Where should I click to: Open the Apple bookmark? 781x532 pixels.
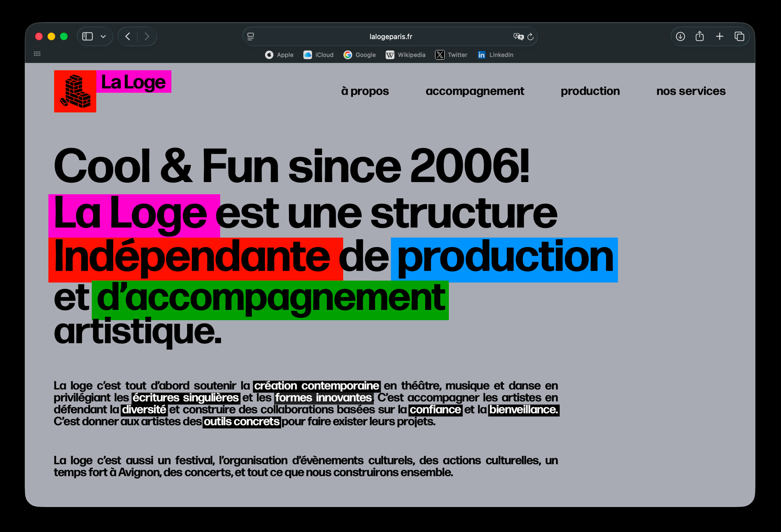pos(279,55)
